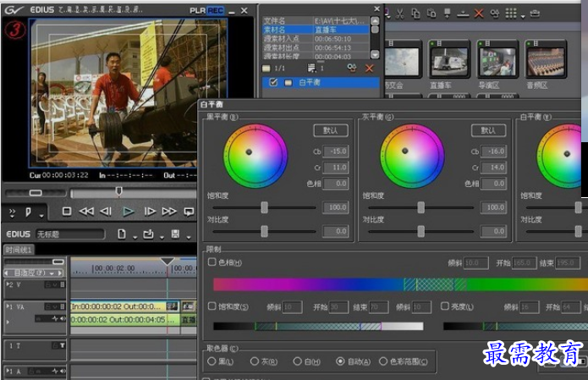This screenshot has width=588, height=380.
Task: Click the Save project floppy icon
Action: (x=175, y=234)
